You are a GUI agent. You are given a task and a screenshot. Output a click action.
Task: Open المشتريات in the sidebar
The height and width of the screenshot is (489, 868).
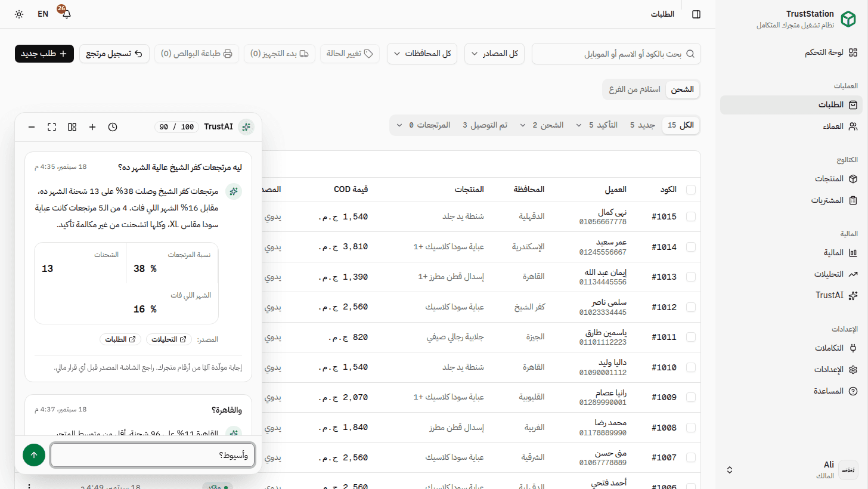click(x=791, y=200)
